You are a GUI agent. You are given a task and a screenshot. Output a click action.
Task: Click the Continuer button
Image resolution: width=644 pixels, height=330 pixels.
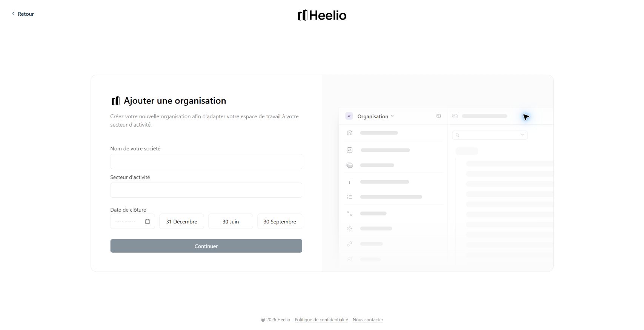[206, 246]
